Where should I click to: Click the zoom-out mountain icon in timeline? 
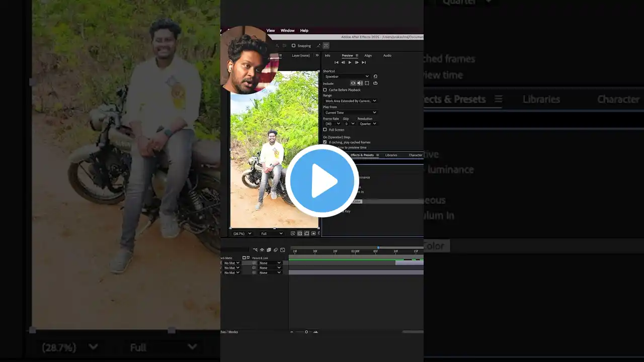pos(291,332)
